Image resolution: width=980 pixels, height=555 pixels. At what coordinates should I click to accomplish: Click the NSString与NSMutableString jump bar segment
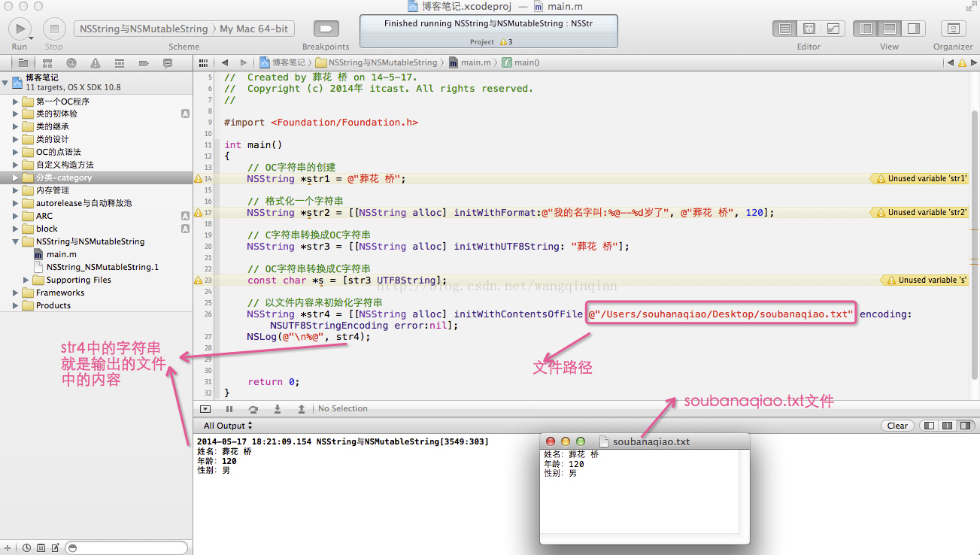(x=377, y=62)
